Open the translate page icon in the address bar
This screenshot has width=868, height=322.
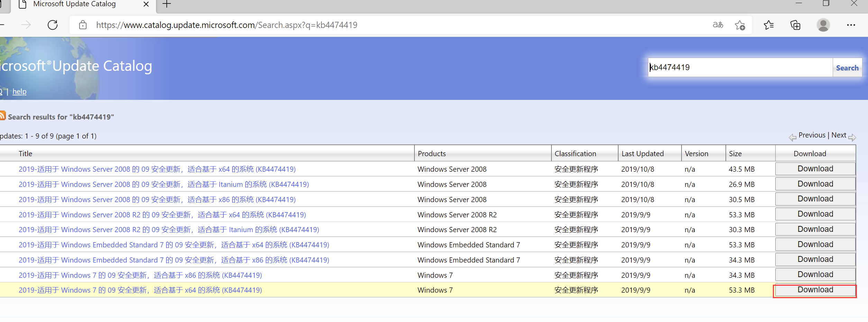coord(718,25)
